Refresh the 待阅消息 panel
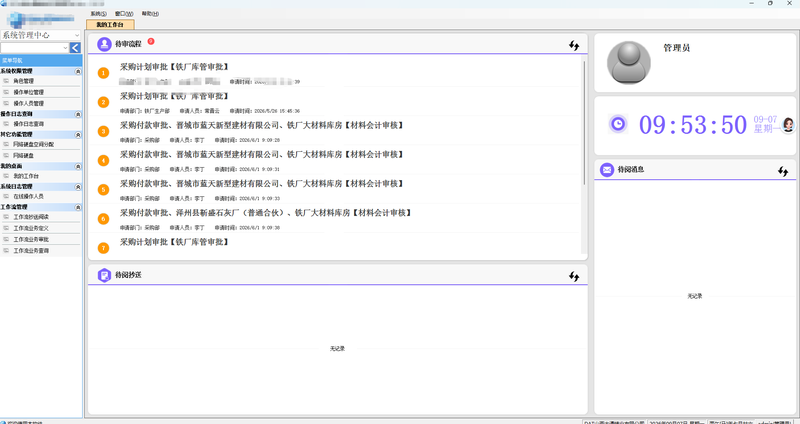 (x=783, y=171)
